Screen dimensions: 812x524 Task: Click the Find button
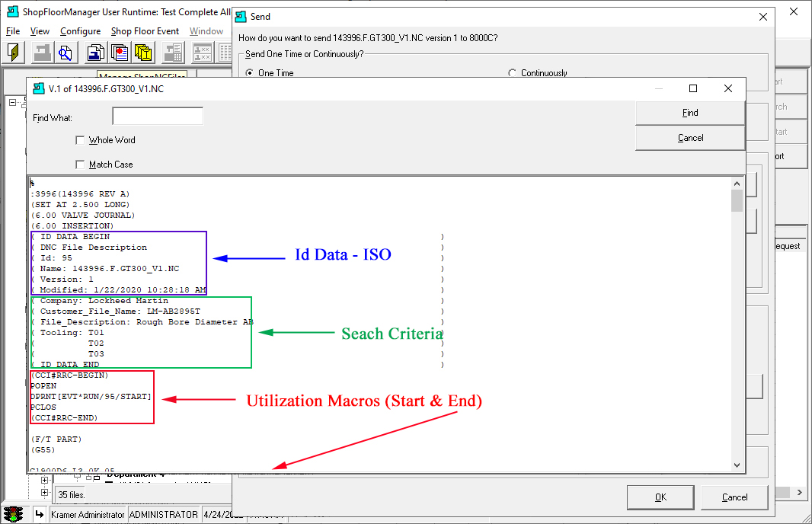(x=690, y=113)
